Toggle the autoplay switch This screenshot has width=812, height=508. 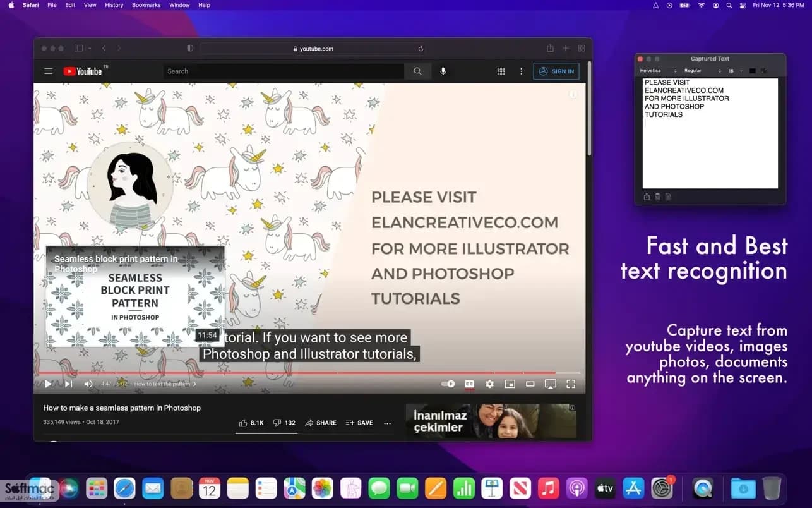[448, 384]
